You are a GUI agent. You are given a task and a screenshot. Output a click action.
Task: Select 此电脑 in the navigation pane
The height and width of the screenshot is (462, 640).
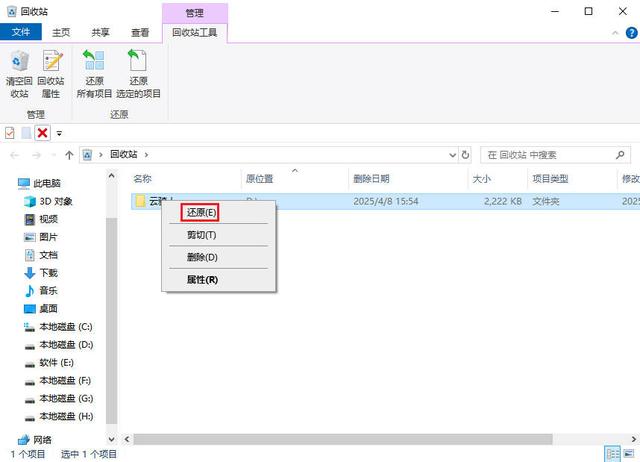(x=40, y=183)
